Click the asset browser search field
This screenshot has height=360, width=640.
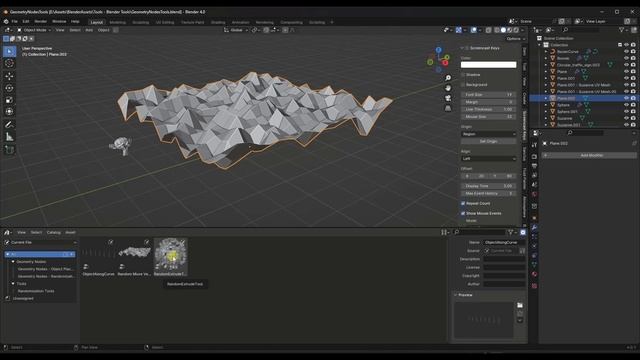point(479,232)
